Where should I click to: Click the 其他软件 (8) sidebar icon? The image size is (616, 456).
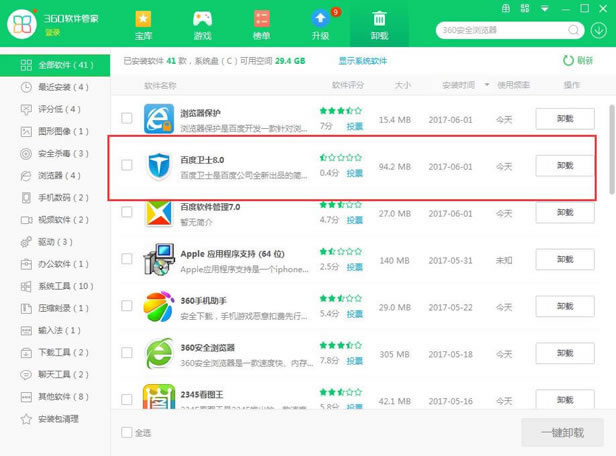(26, 397)
